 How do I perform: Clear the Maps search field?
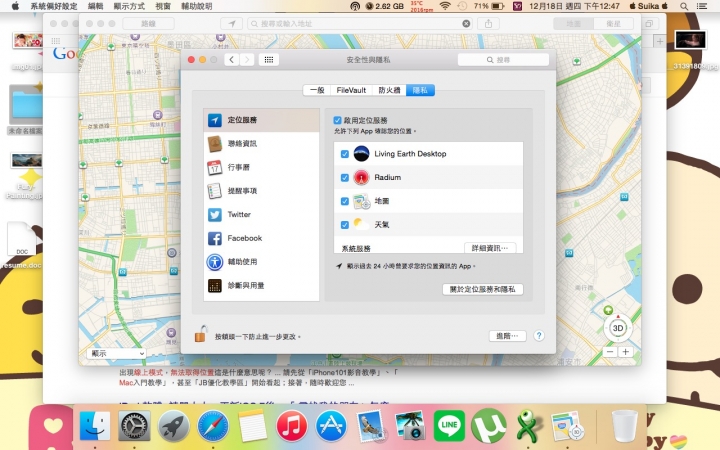coord(466,23)
